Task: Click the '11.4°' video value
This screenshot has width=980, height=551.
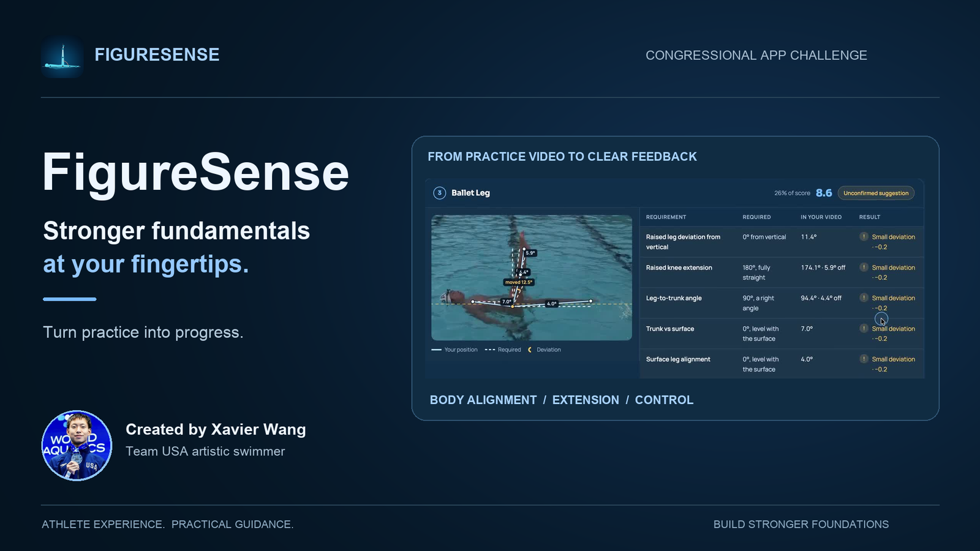Action: click(809, 237)
